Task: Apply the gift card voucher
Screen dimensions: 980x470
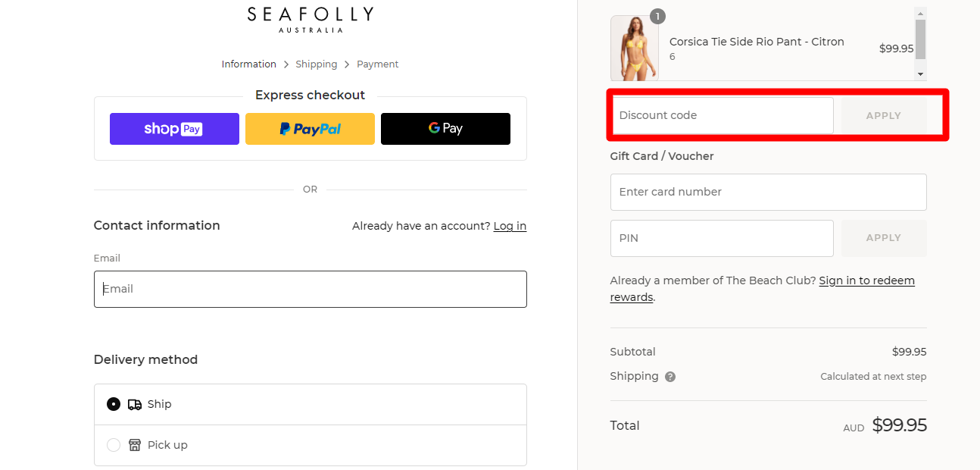Action: [883, 237]
